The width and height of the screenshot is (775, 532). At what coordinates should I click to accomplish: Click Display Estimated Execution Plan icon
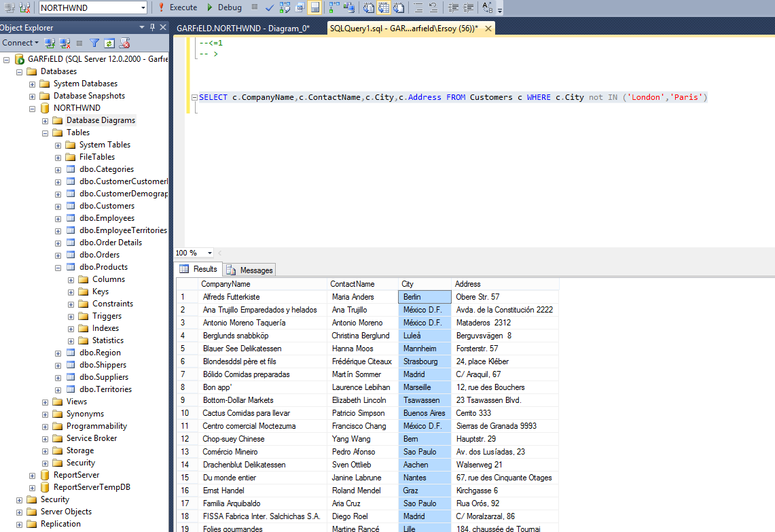285,7
